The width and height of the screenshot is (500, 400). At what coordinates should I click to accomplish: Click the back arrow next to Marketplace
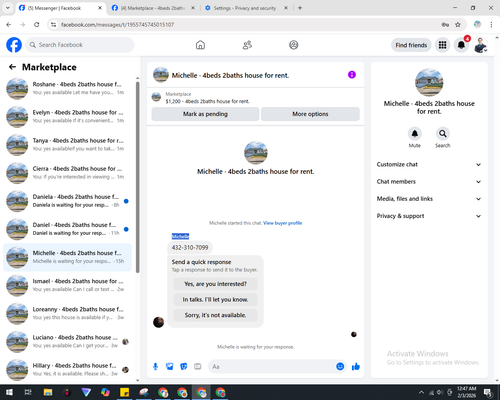click(12, 67)
